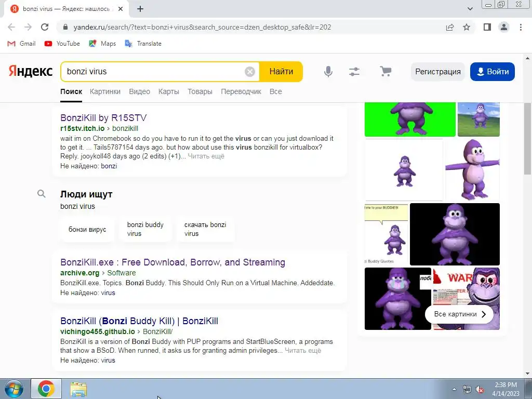Open site info padlock icon
532x399 pixels.
pos(65,27)
